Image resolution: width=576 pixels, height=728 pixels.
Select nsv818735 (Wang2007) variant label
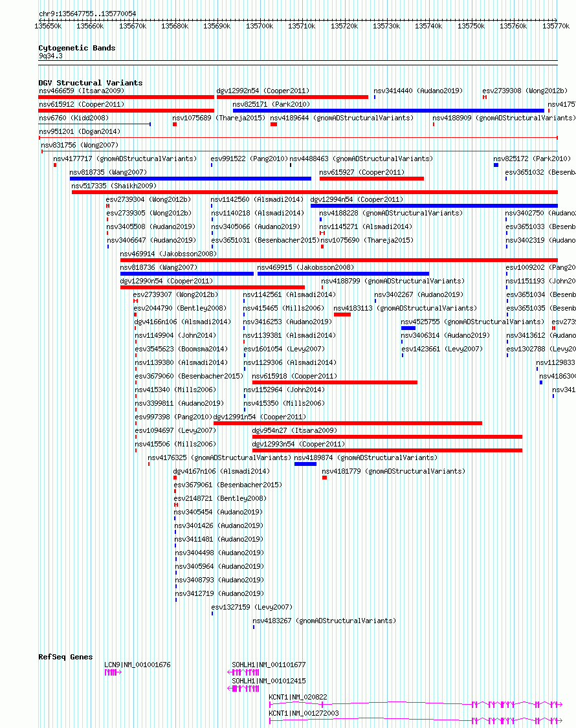pos(108,172)
